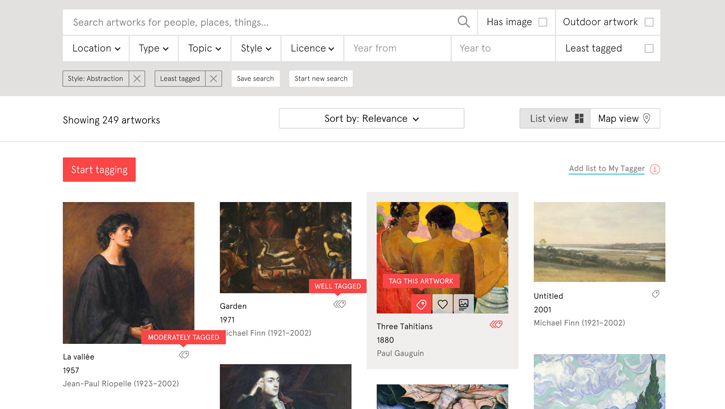Click the image icon on Three Tahitians
This screenshot has width=725, height=409.
(464, 304)
